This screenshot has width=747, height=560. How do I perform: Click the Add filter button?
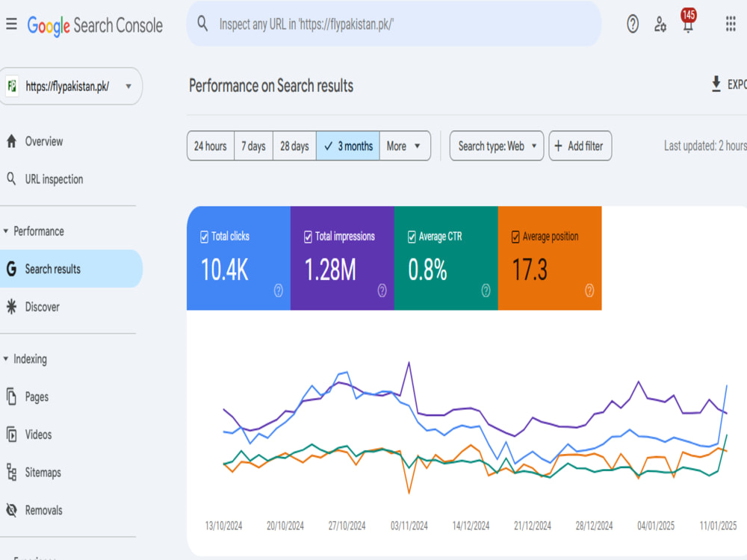[x=580, y=146]
